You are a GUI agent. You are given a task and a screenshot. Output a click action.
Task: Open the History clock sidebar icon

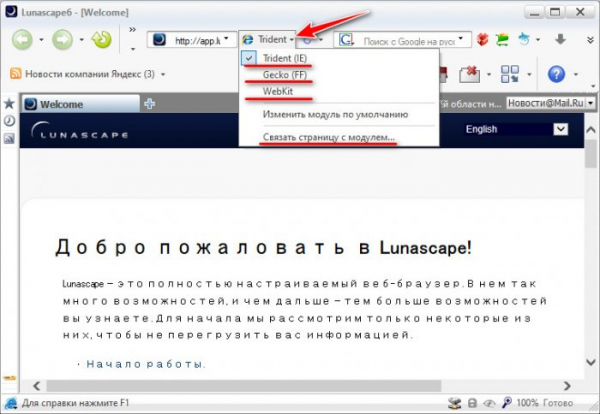point(9,121)
